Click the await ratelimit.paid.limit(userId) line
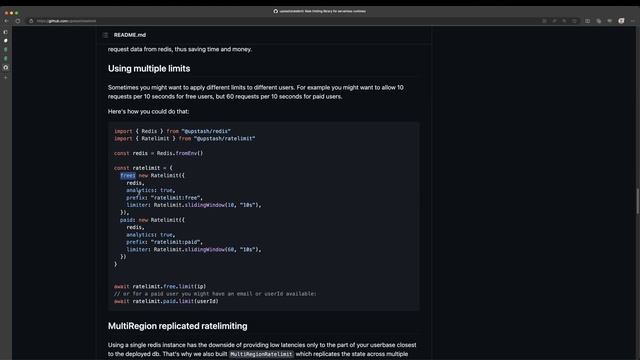Viewport: 640px width, 360px height. click(x=166, y=301)
